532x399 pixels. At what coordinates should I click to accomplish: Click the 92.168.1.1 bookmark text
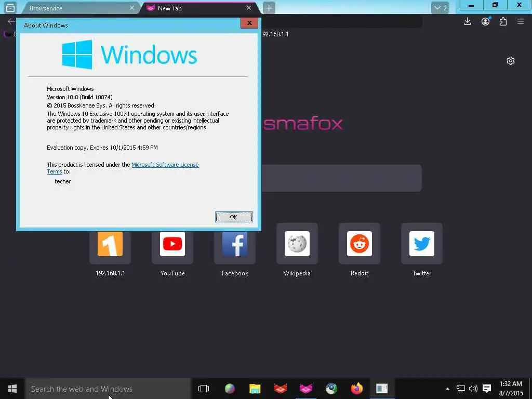click(275, 34)
